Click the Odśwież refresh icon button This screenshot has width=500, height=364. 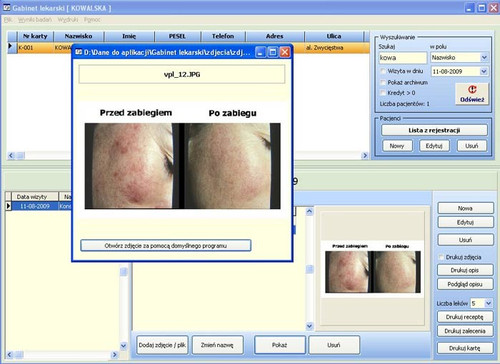[472, 94]
